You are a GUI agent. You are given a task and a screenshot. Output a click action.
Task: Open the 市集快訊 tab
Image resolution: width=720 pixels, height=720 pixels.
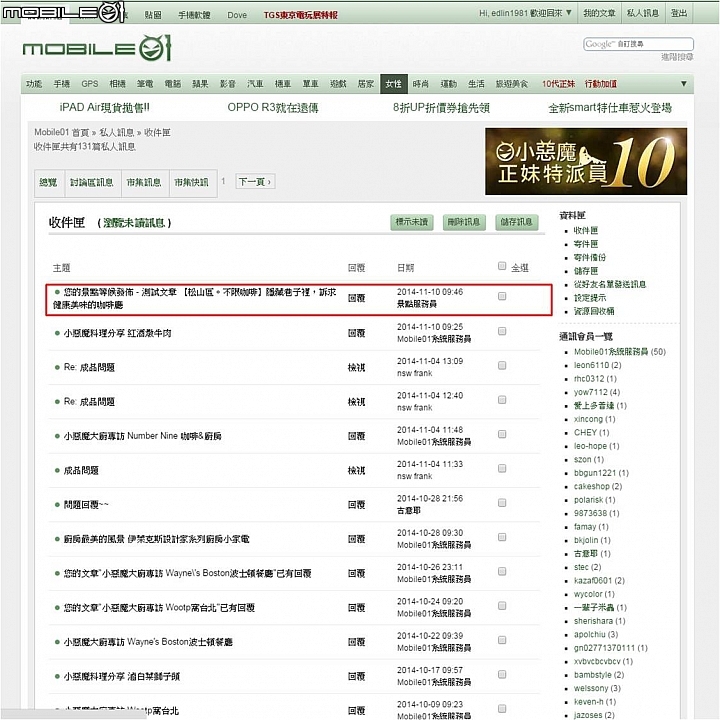191,183
